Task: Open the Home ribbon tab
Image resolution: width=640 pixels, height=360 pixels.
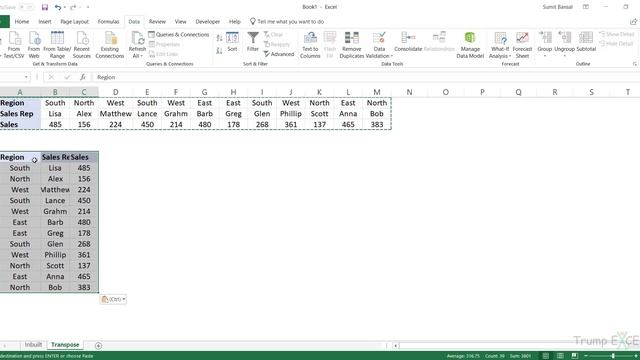Action: 22,22
